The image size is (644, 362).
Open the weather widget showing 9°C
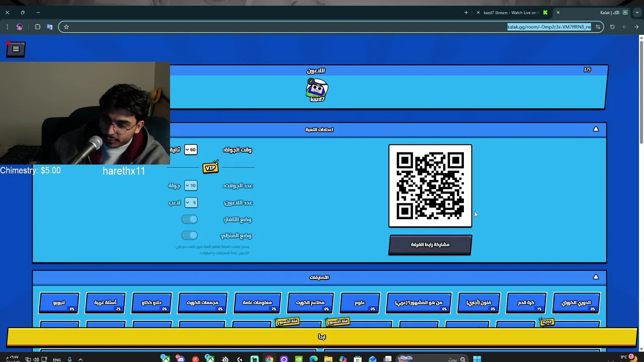coord(628,358)
